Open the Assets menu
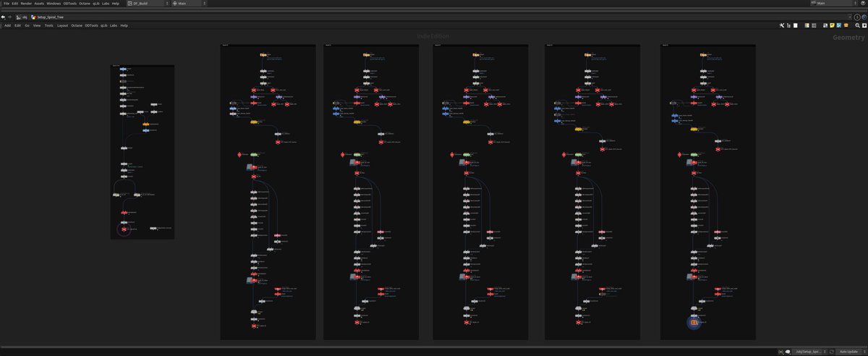Screen dimensions: 868x356 tap(40, 4)
